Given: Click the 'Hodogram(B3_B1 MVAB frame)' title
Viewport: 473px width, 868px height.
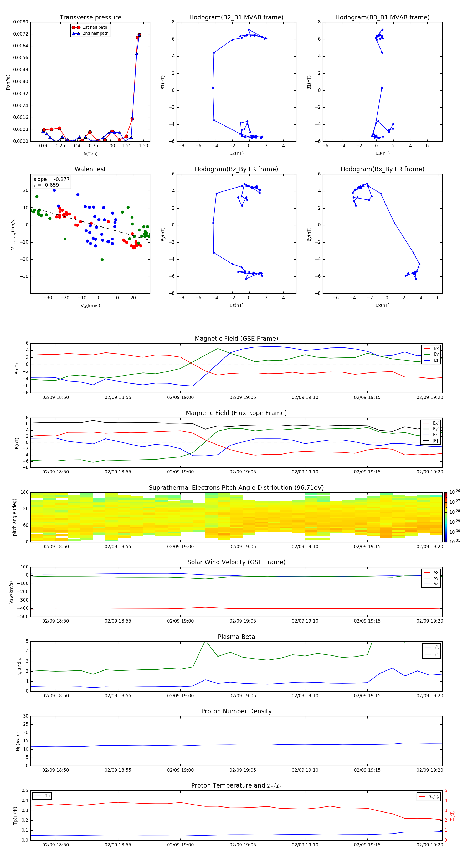Looking at the screenshot, I should [x=382, y=18].
